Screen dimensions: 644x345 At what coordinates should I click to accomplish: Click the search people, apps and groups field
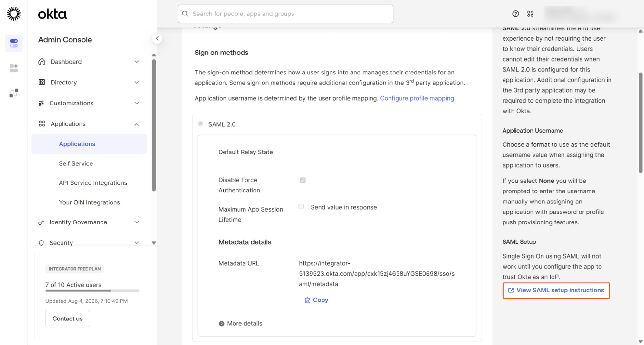click(285, 14)
